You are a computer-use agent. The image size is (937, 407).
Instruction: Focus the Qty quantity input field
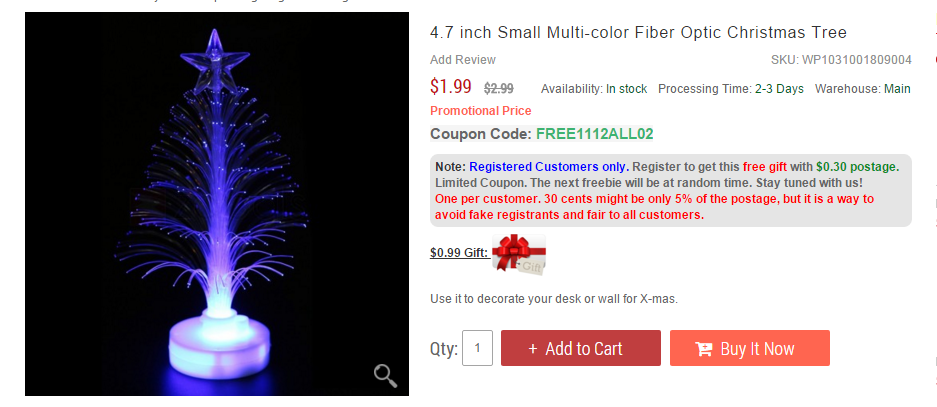pyautogui.click(x=477, y=348)
